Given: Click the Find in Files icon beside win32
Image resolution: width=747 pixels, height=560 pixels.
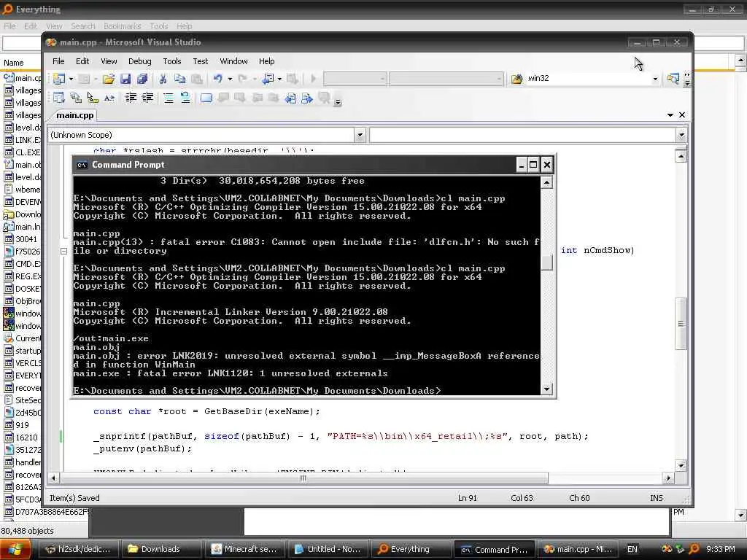Looking at the screenshot, I should (516, 79).
